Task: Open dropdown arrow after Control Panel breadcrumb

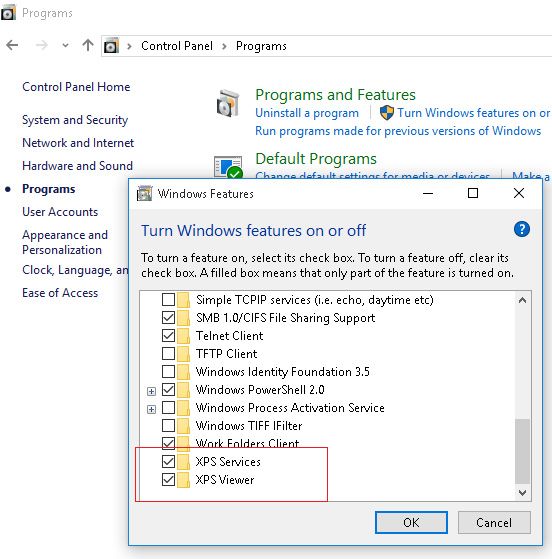Action: coord(224,46)
